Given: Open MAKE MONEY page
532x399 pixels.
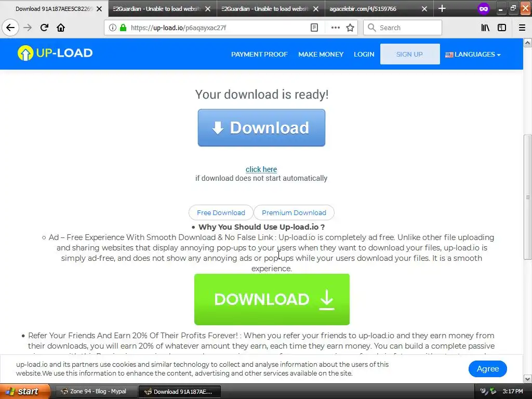Looking at the screenshot, I should point(321,54).
